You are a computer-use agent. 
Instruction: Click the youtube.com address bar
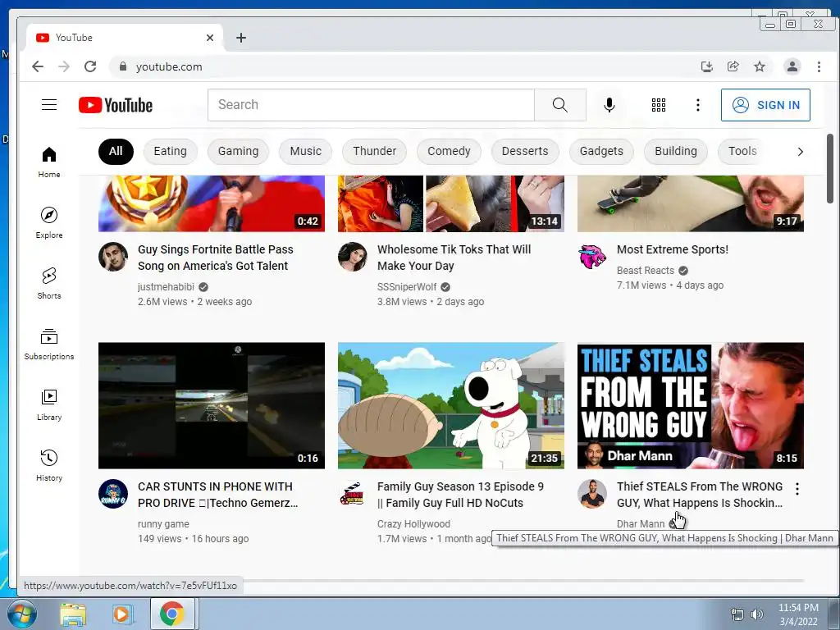[402, 66]
